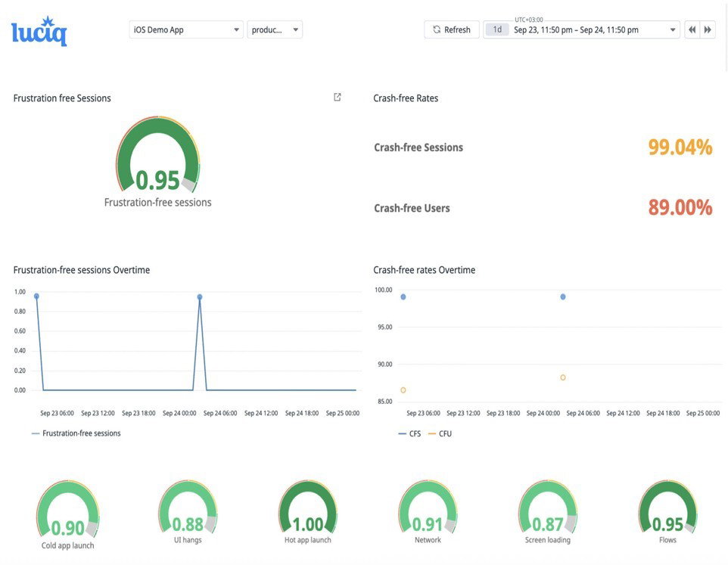This screenshot has height=565, width=728.
Task: Open the iOS Demo App selector dropdown
Action: point(185,29)
